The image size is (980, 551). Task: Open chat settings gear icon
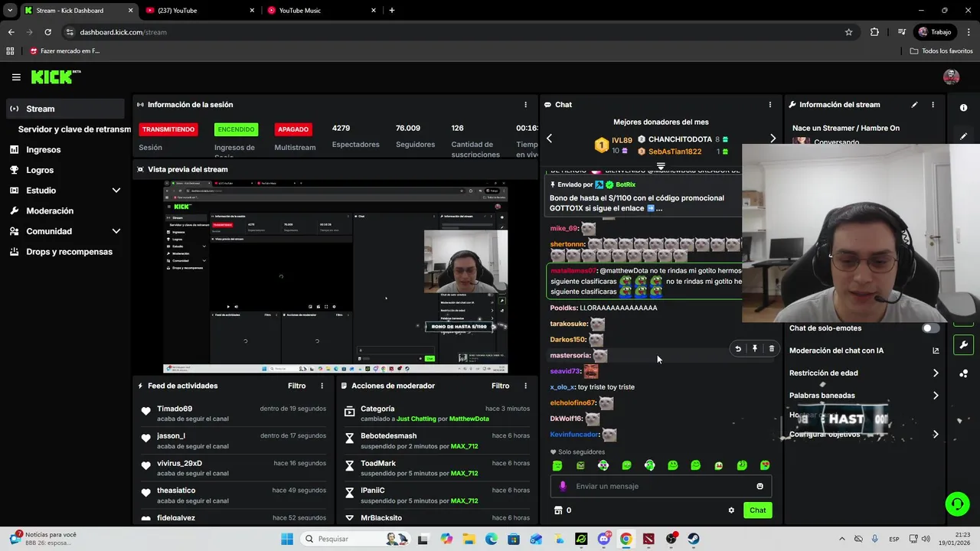click(x=731, y=510)
